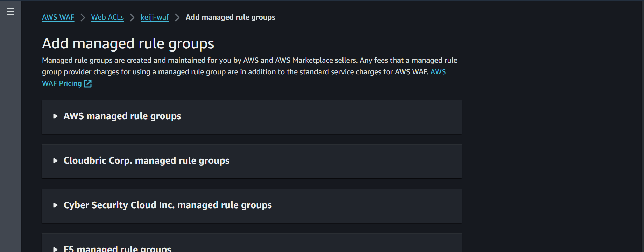
Task: Click the current breadcrumb Add managed rule groups
Action: 230,17
